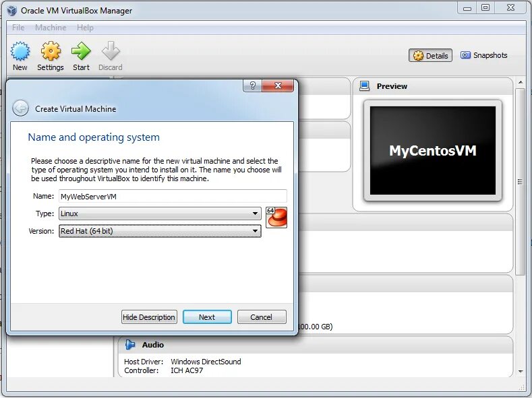
Task: Click the Red Hat 64-bit OS icon
Action: click(276, 217)
